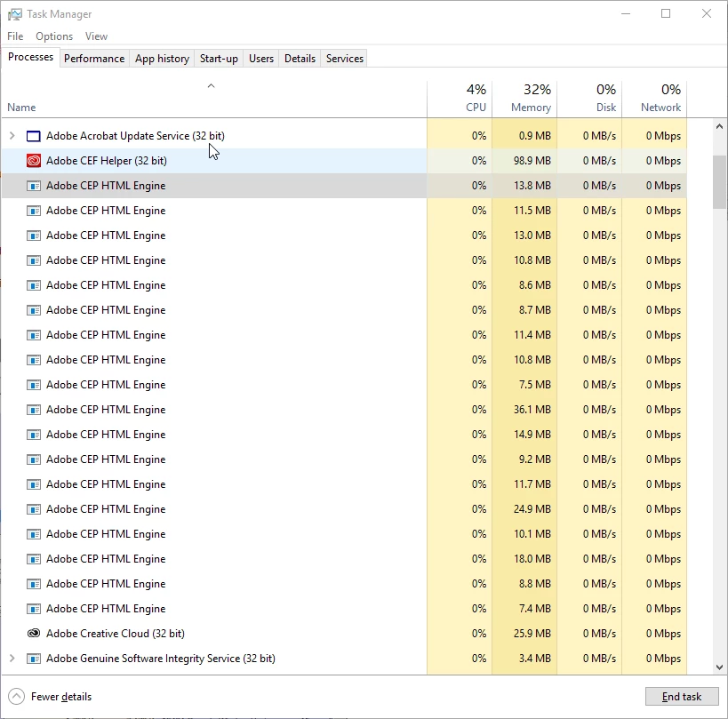Click the Adobe Genuine Software Integrity Service icon
728x719 pixels.
(x=34, y=659)
